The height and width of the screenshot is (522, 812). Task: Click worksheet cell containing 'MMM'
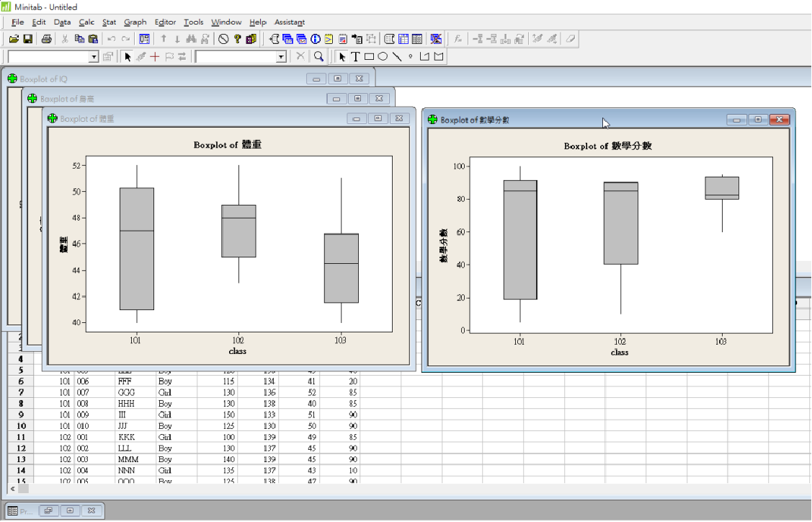(x=135, y=459)
